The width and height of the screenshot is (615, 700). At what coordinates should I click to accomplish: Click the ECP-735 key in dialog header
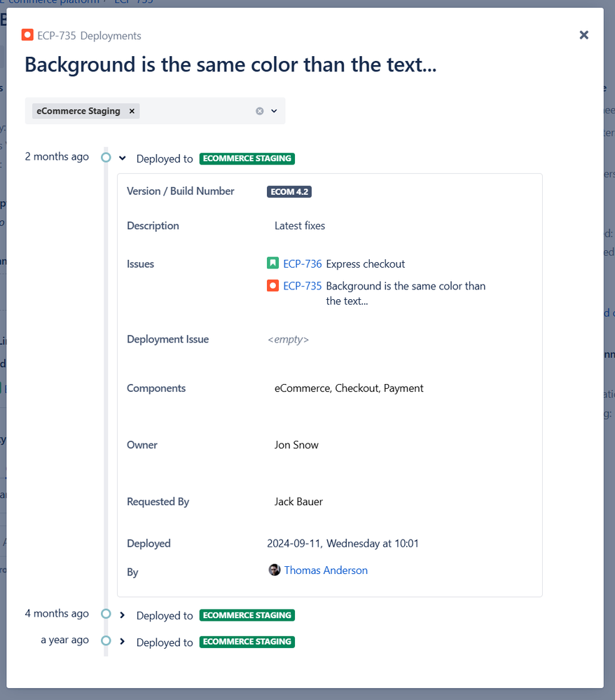click(56, 36)
